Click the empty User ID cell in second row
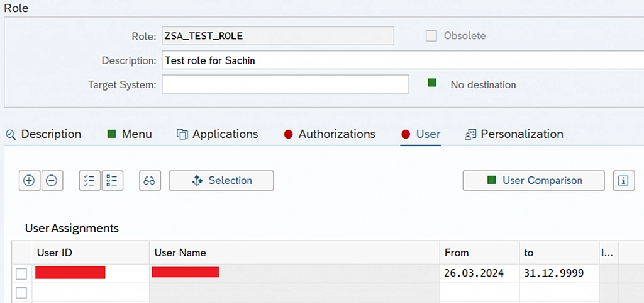 [x=91, y=293]
